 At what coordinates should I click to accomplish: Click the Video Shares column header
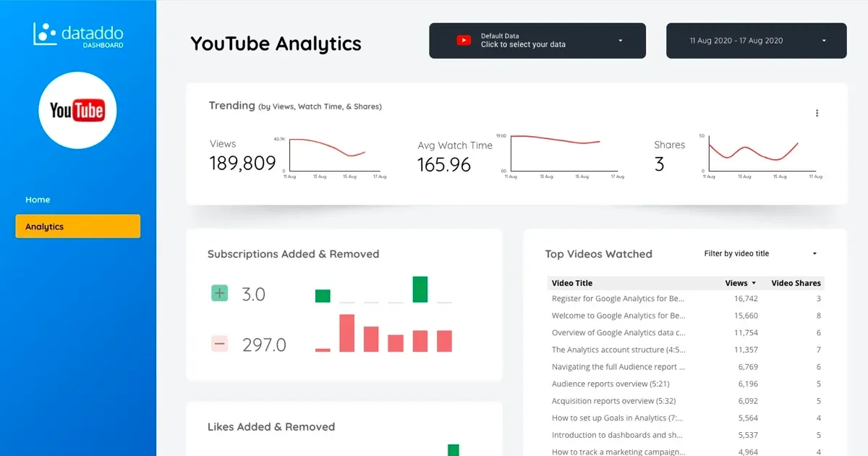(796, 283)
